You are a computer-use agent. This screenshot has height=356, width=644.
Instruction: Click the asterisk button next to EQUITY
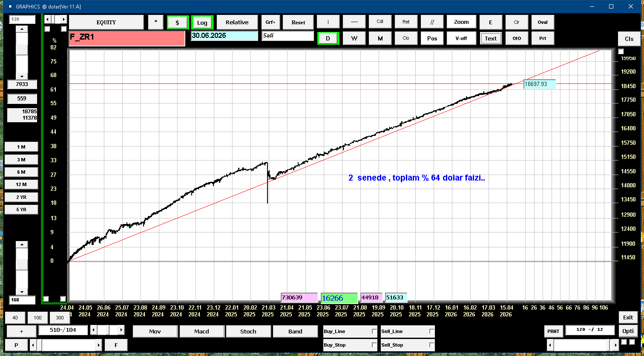pyautogui.click(x=155, y=23)
